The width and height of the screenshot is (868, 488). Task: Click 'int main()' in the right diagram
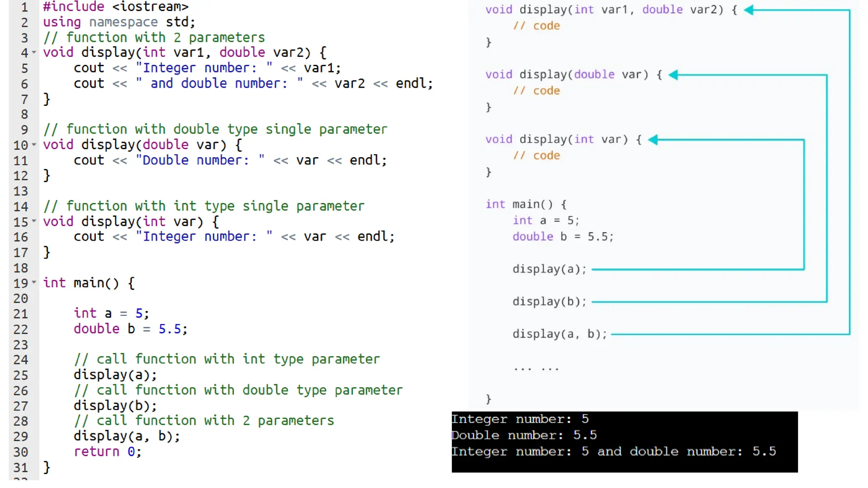pos(519,205)
